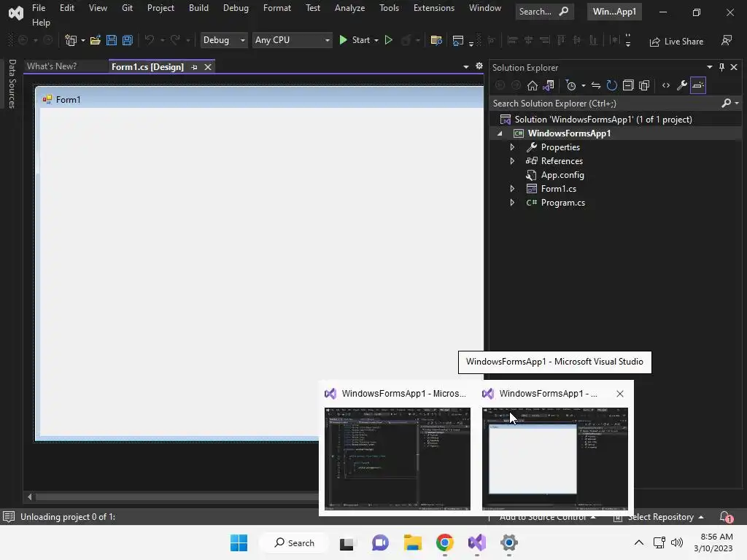The height and width of the screenshot is (560, 747).
Task: Click the New Project toolbar icon
Action: click(x=71, y=41)
